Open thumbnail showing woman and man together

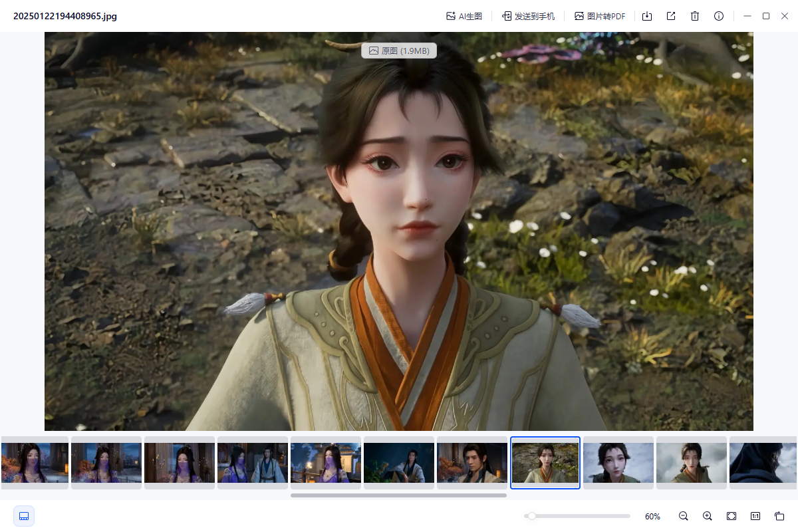click(x=253, y=463)
